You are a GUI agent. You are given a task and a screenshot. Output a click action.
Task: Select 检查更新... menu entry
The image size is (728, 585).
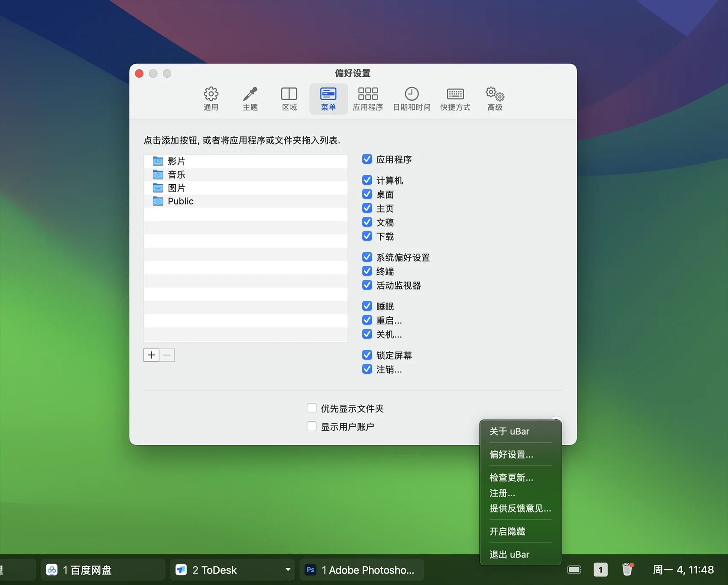point(520,477)
